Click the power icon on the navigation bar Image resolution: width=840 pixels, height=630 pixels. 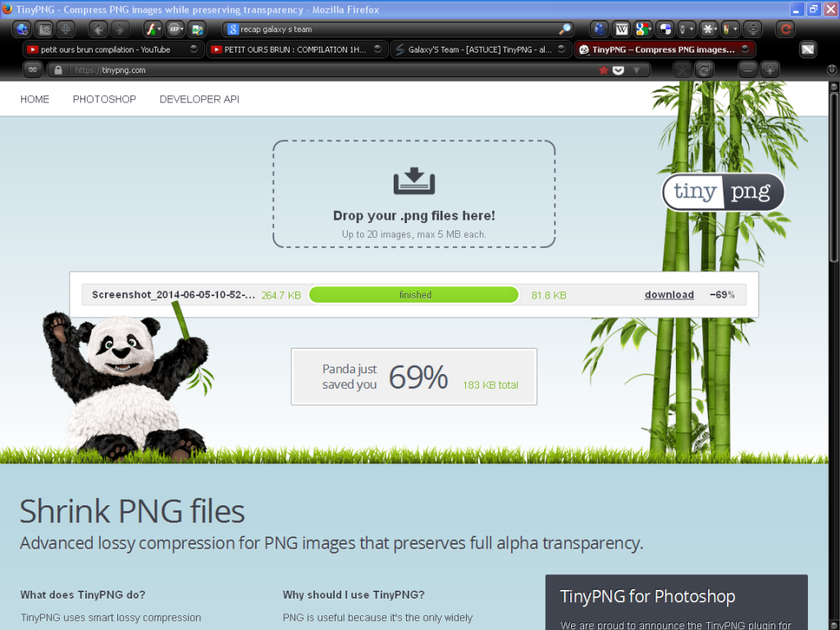click(x=832, y=70)
